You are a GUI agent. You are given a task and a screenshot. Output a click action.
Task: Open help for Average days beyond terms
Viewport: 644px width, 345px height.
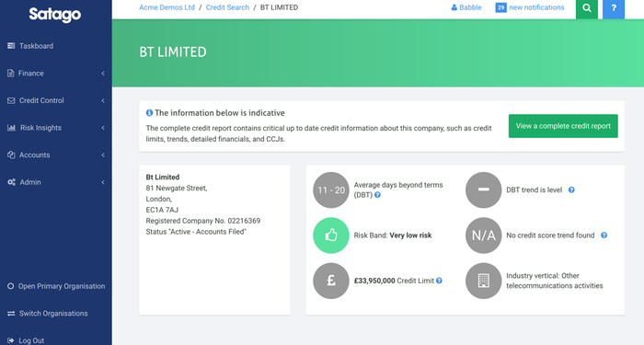tap(377, 195)
